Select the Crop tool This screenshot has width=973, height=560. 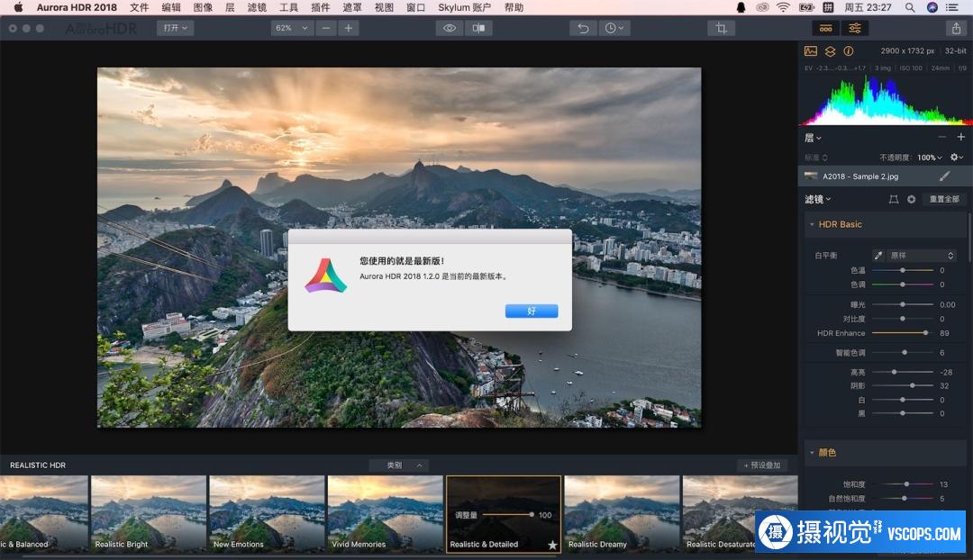[x=721, y=28]
